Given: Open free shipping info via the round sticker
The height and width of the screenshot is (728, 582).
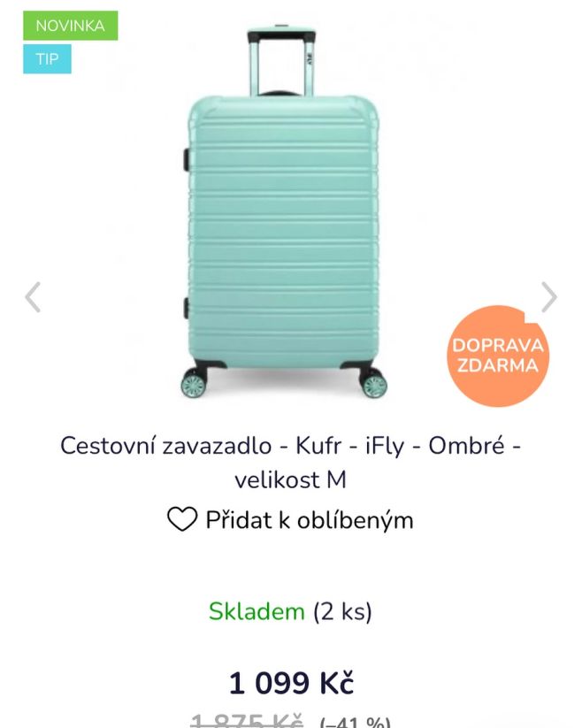Looking at the screenshot, I should [x=500, y=355].
